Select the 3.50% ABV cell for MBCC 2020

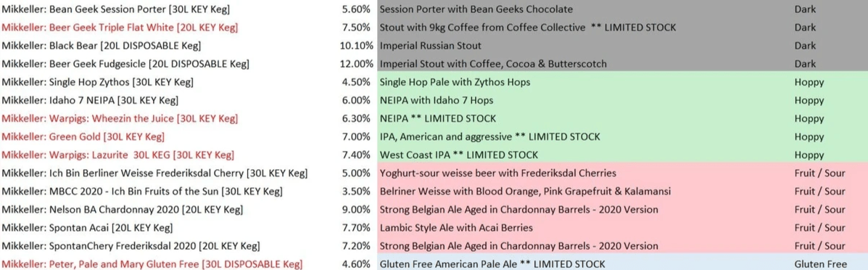click(x=357, y=192)
